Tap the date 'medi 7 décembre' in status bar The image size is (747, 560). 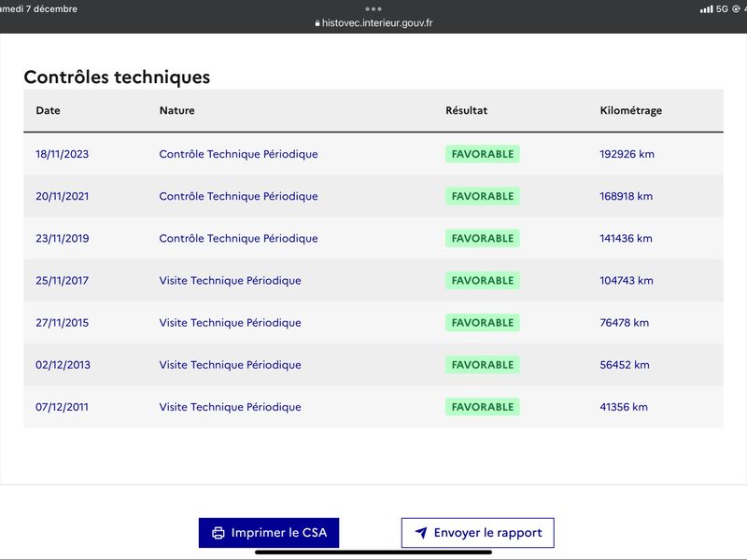coord(38,9)
